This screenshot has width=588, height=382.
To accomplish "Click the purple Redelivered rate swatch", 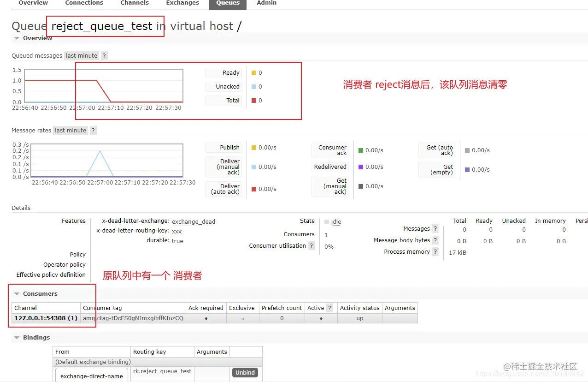I will point(361,167).
